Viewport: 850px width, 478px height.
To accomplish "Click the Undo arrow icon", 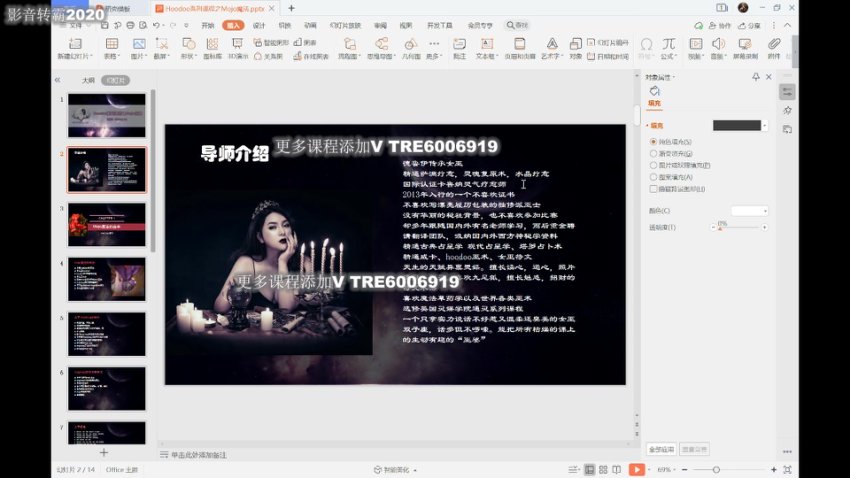I will click(x=156, y=25).
